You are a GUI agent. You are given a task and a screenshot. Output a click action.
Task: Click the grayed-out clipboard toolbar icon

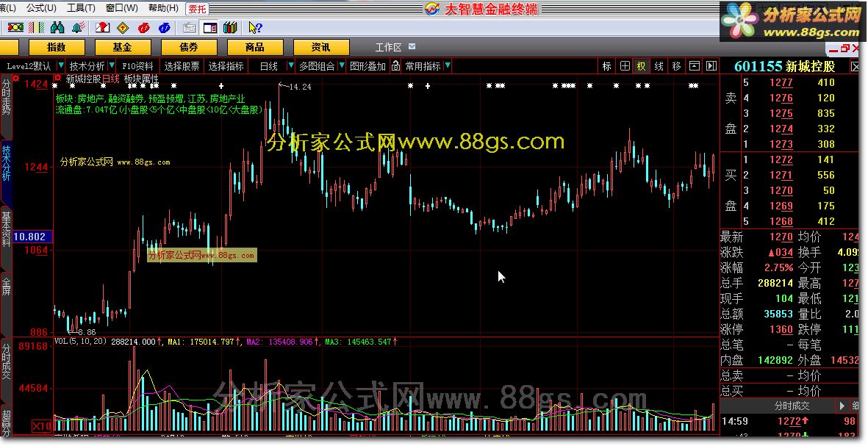coord(190,27)
